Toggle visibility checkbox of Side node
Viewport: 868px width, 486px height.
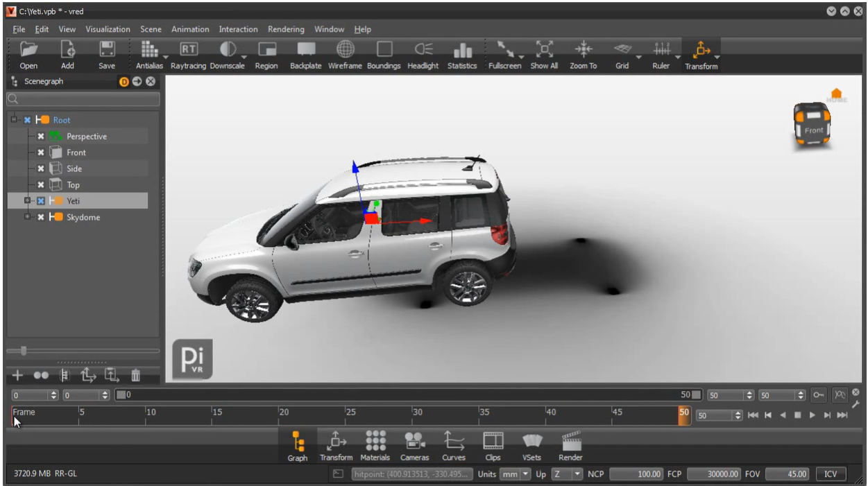tap(40, 168)
